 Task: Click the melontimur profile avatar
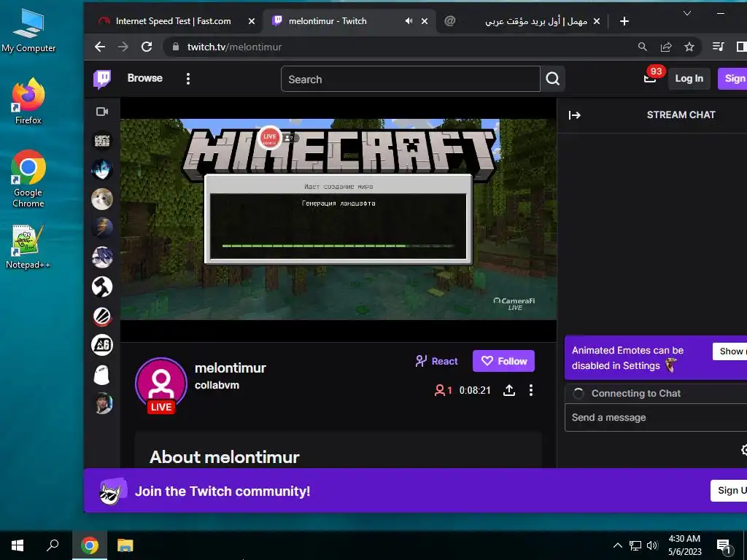(161, 384)
